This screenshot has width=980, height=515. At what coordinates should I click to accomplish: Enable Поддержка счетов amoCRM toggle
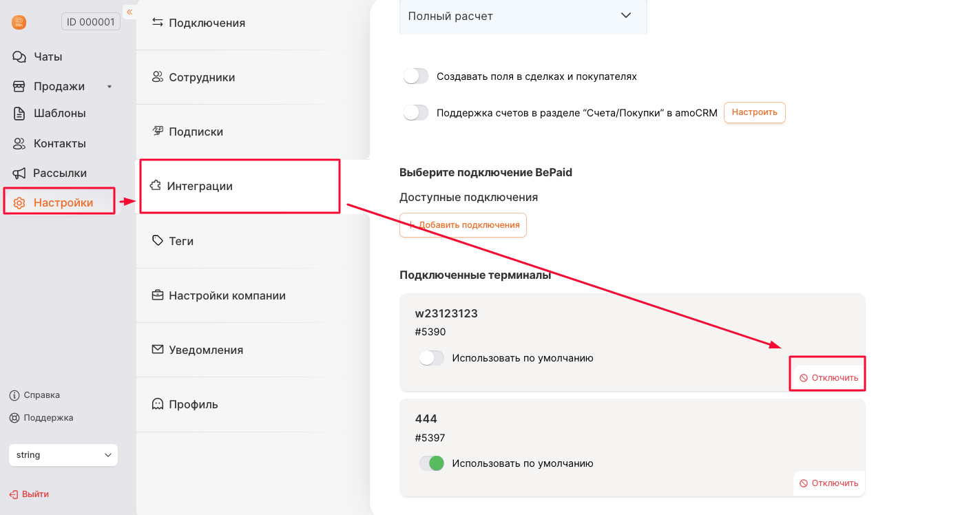click(416, 112)
